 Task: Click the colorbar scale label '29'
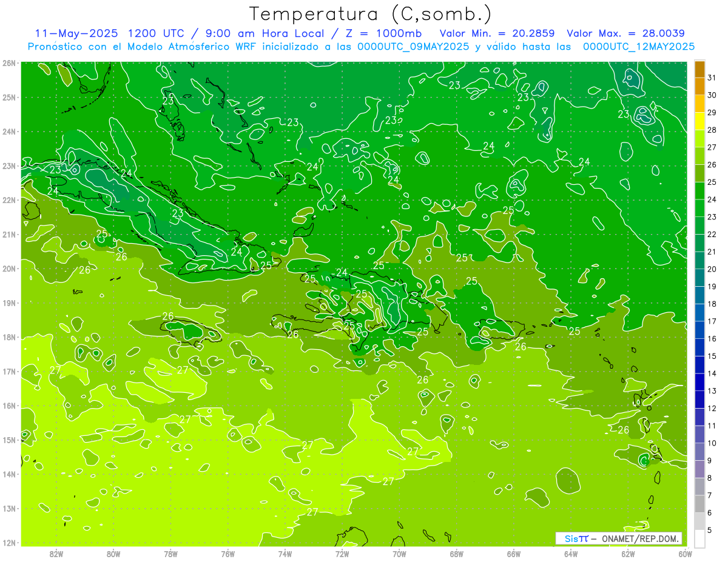712,113
